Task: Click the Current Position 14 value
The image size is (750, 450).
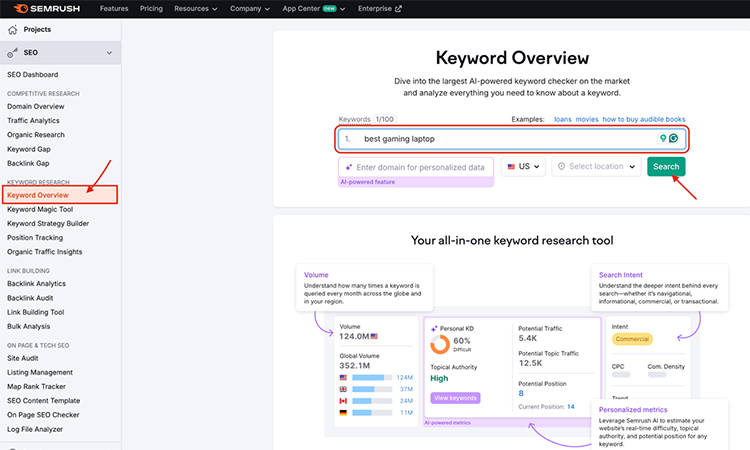Action: (571, 406)
